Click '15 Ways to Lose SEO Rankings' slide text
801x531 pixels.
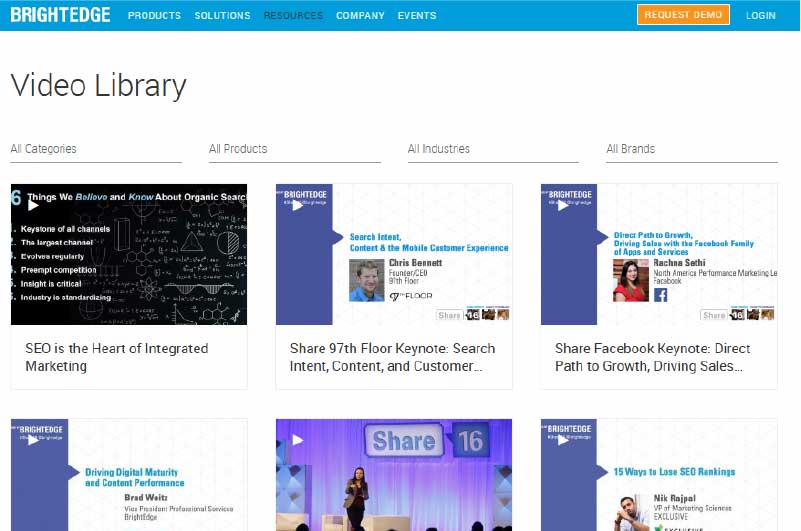(674, 472)
